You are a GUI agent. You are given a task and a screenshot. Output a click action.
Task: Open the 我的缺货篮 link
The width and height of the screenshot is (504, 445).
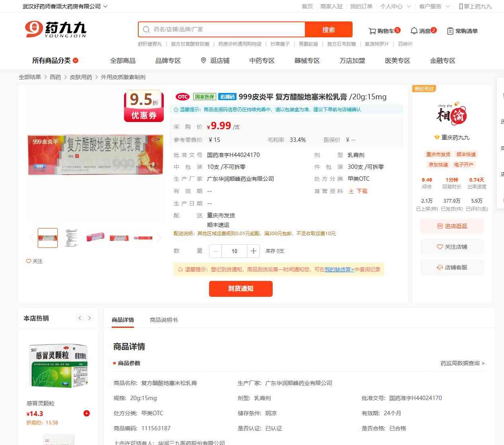339,269
